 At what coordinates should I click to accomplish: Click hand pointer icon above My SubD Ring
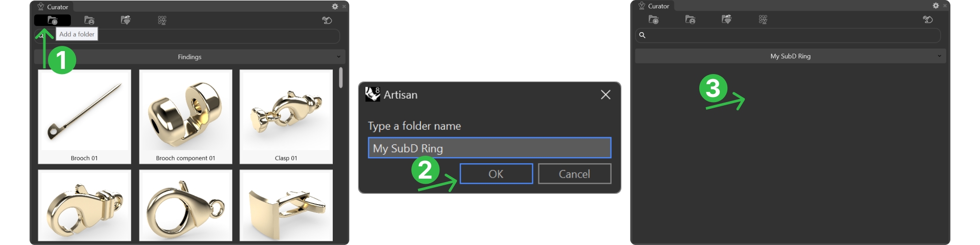tap(928, 19)
